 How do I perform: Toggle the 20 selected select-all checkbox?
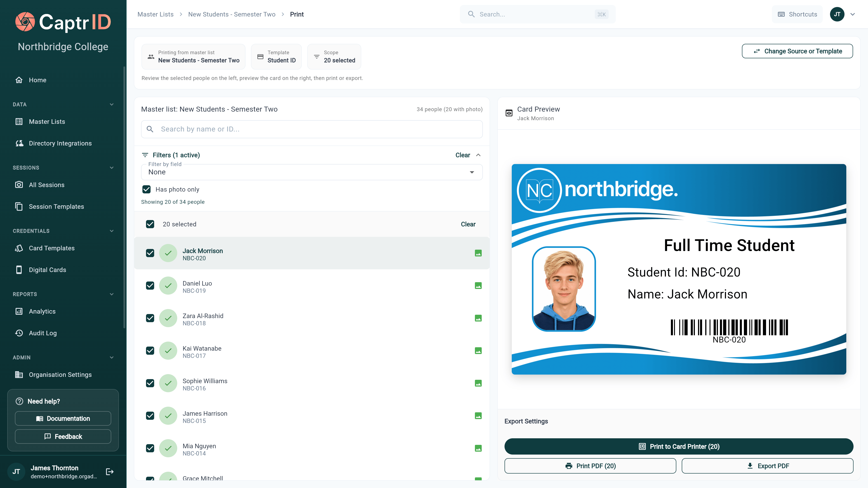tap(150, 224)
